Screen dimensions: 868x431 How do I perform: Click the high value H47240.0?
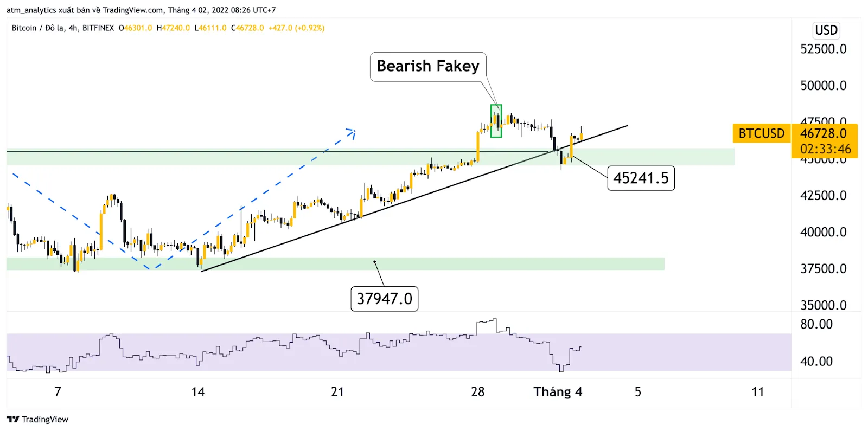(x=173, y=28)
